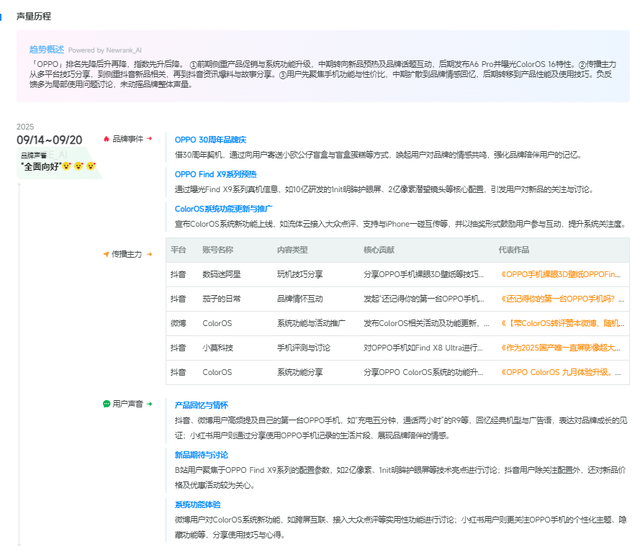Open 带ColorOS转评赞本微博 work link

point(562,323)
